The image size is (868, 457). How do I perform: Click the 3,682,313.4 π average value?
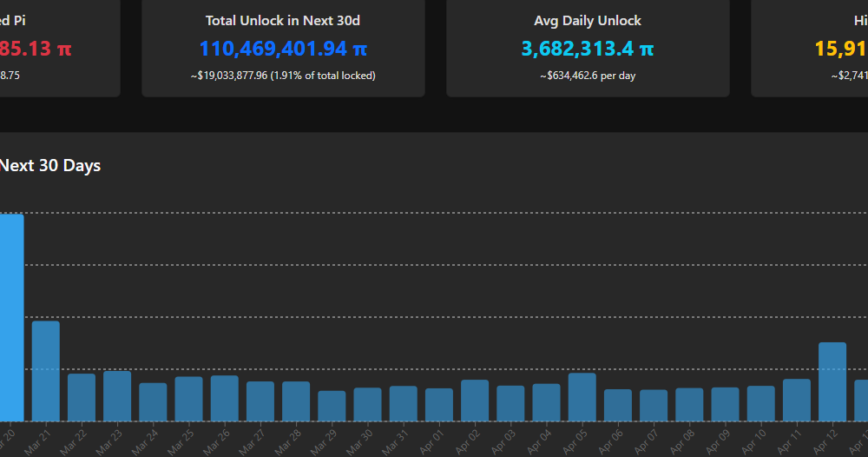coord(588,49)
